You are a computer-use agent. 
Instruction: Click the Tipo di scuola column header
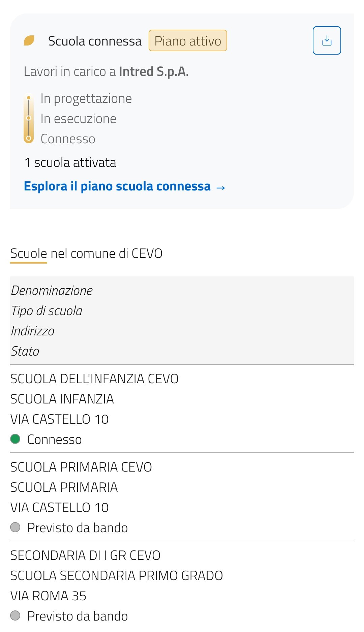tap(47, 311)
